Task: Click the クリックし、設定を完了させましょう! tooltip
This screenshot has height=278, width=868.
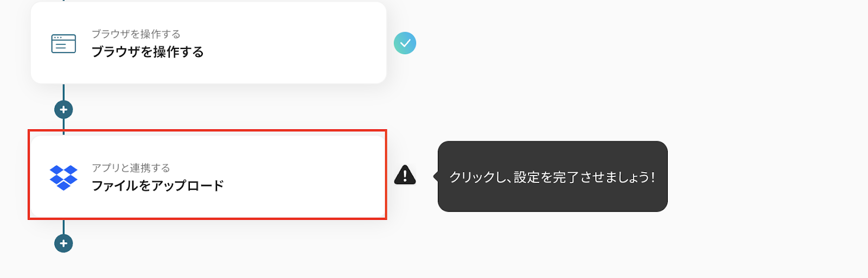Action: click(552, 176)
